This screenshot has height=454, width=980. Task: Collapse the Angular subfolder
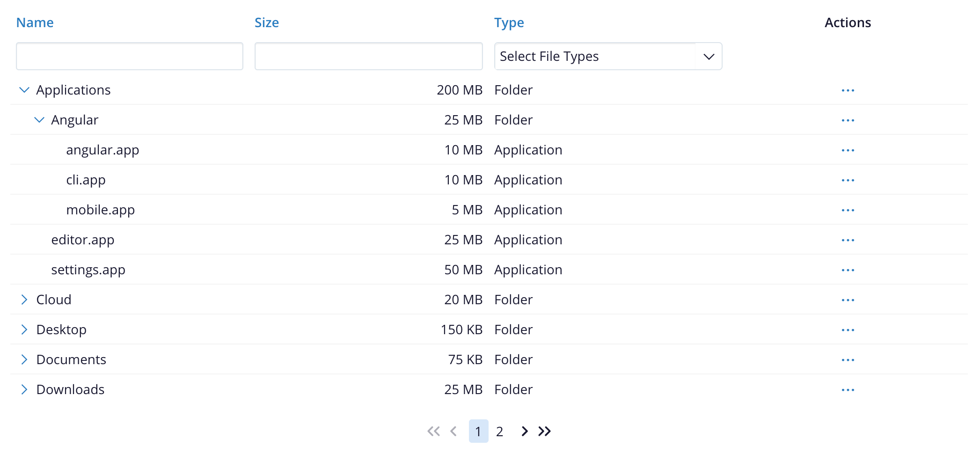tap(39, 120)
